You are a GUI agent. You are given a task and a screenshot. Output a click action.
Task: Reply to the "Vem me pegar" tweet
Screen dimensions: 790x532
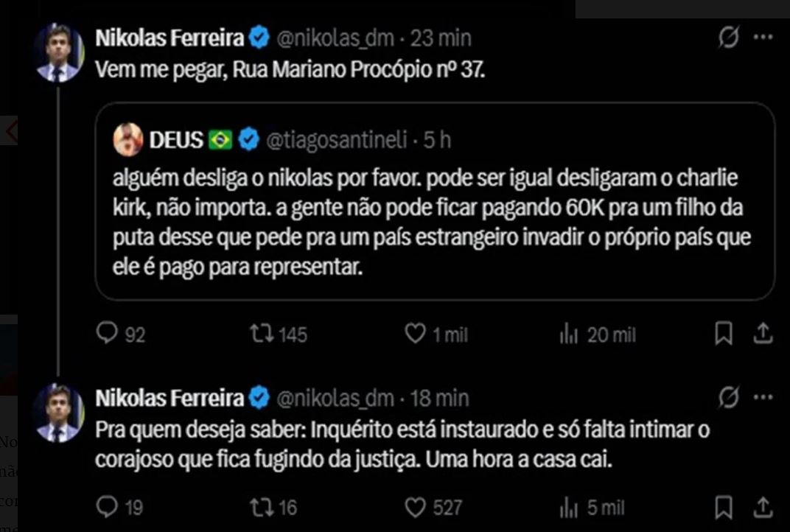click(x=108, y=335)
